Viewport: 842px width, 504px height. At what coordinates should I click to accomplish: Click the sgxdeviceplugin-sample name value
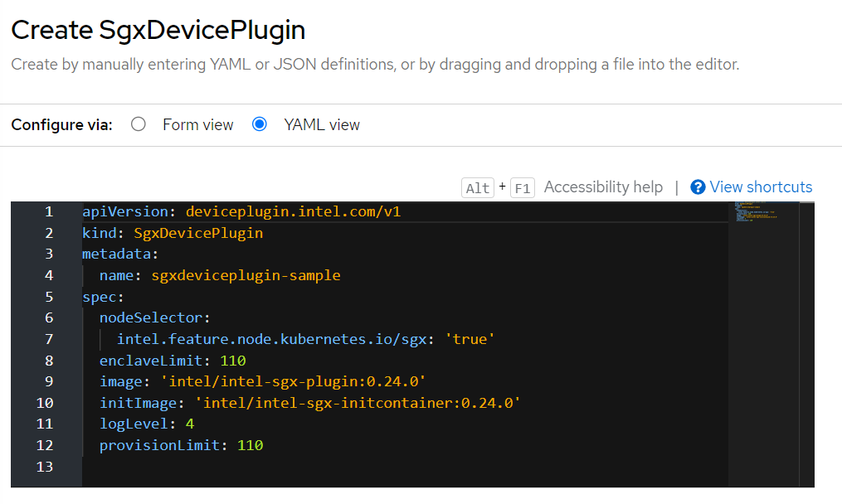click(x=246, y=275)
